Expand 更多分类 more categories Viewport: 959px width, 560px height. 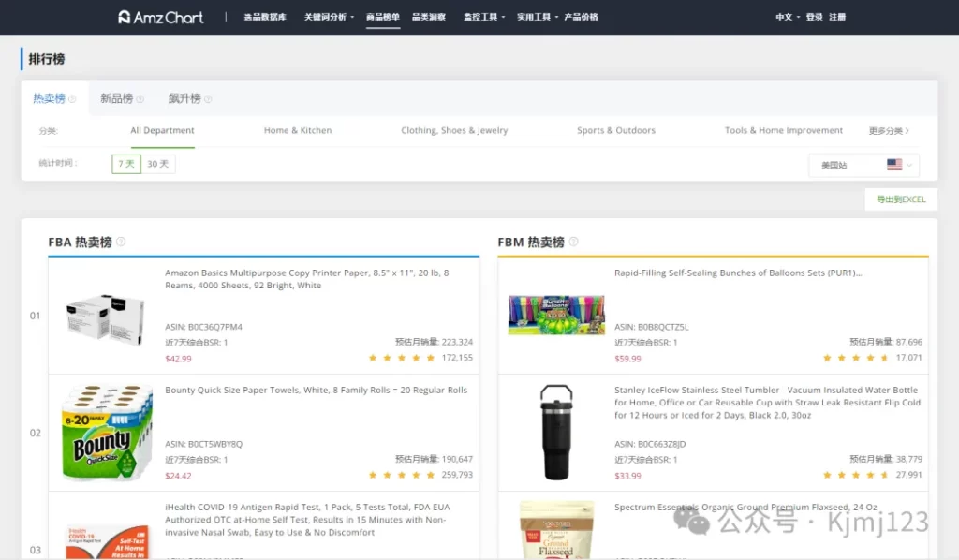889,131
